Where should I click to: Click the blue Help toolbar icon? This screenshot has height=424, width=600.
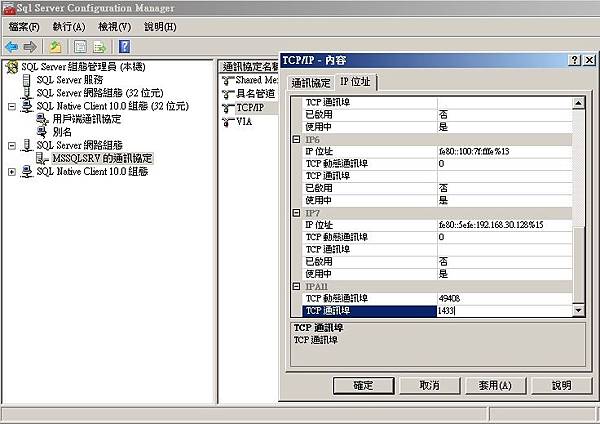(124, 47)
